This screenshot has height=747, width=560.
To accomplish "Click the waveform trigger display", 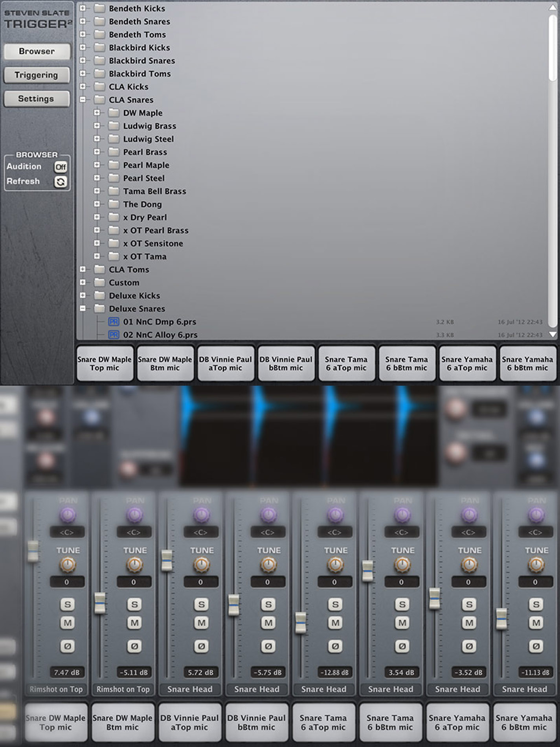I will coord(308,436).
